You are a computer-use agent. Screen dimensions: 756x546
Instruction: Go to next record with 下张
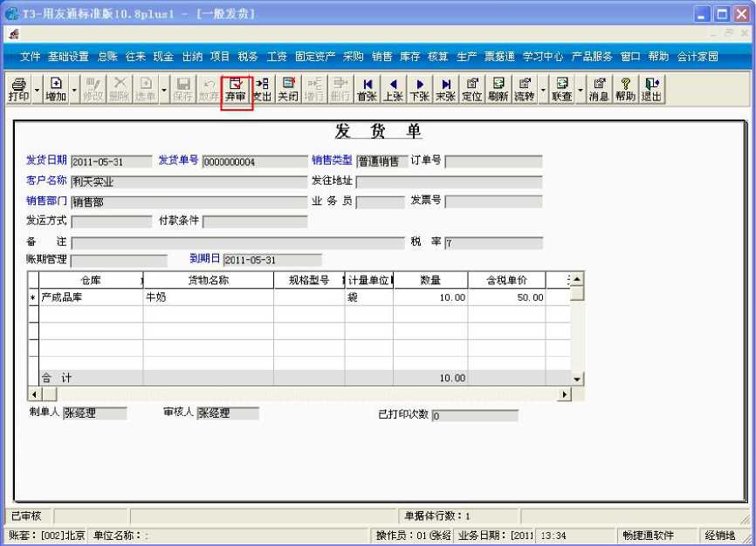[x=419, y=90]
